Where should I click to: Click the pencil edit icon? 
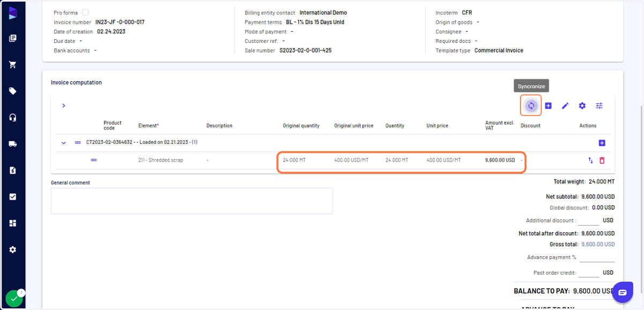[x=565, y=106]
